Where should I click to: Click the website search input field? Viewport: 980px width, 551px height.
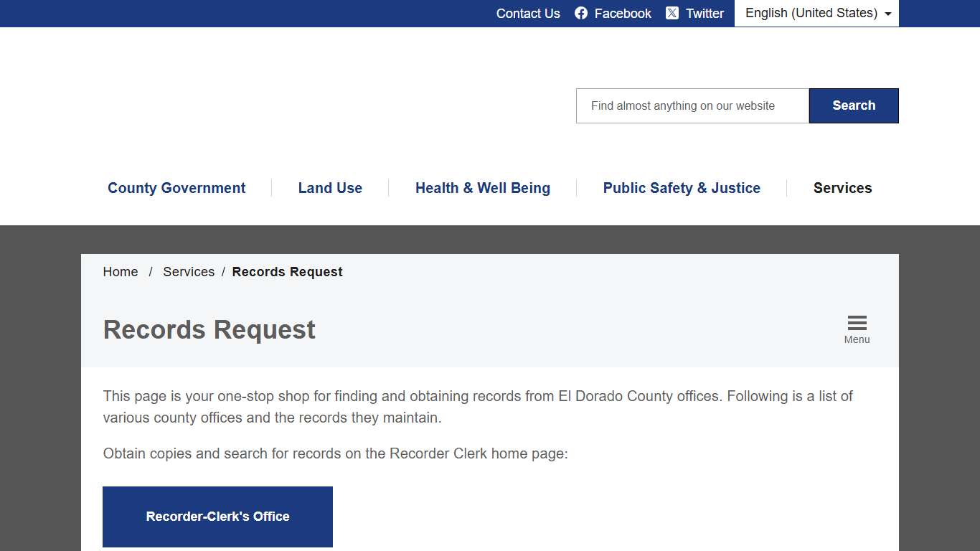tap(691, 105)
